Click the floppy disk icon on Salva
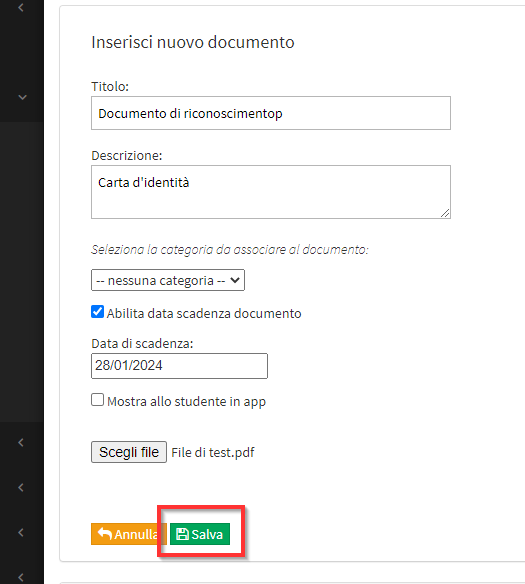525x584 pixels. 182,534
